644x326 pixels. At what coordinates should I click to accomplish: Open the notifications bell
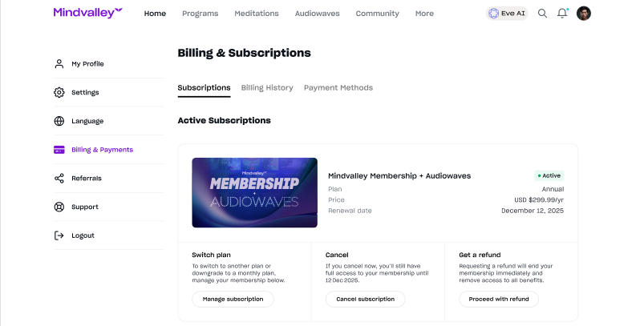(562, 14)
